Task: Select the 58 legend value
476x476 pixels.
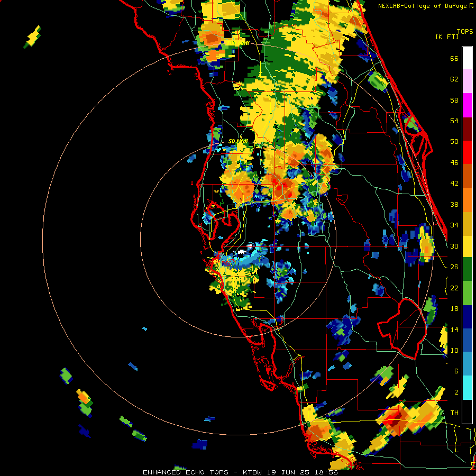Action: coord(454,100)
